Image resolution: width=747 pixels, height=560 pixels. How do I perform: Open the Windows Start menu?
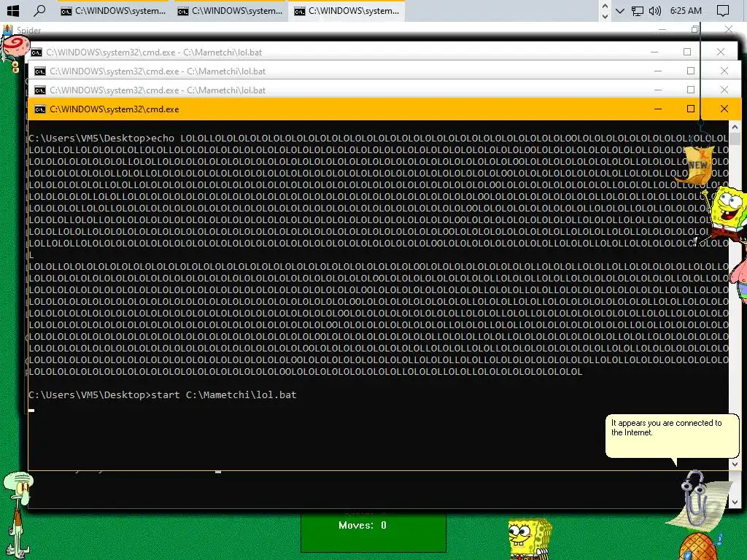pyautogui.click(x=13, y=10)
